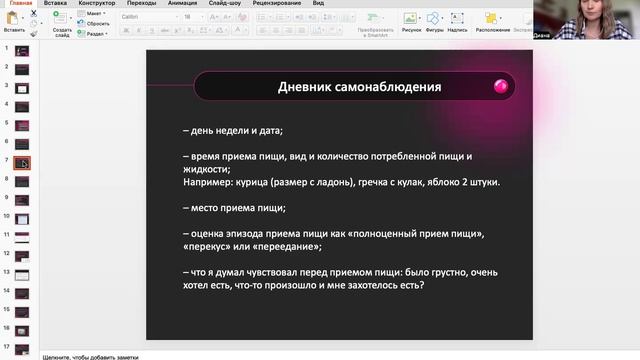This screenshot has width=640, height=360.
Task: Click the Subscript icon
Action: pyautogui.click(x=191, y=31)
